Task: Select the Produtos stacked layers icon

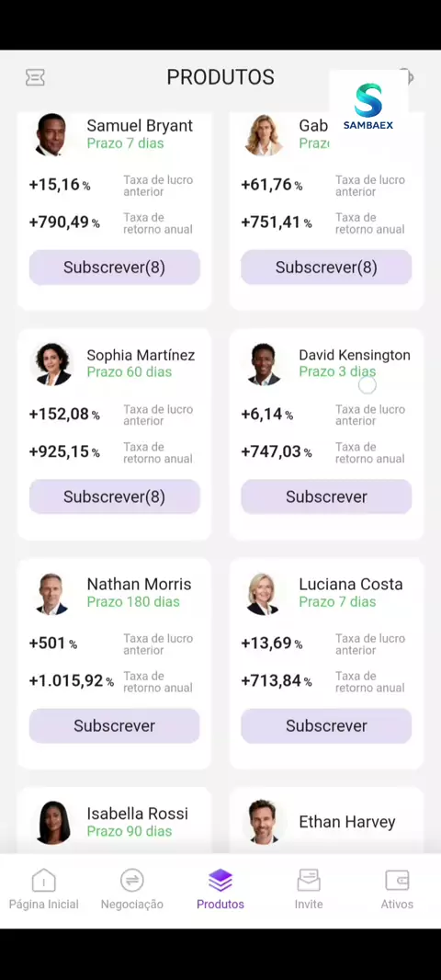Action: [220, 880]
